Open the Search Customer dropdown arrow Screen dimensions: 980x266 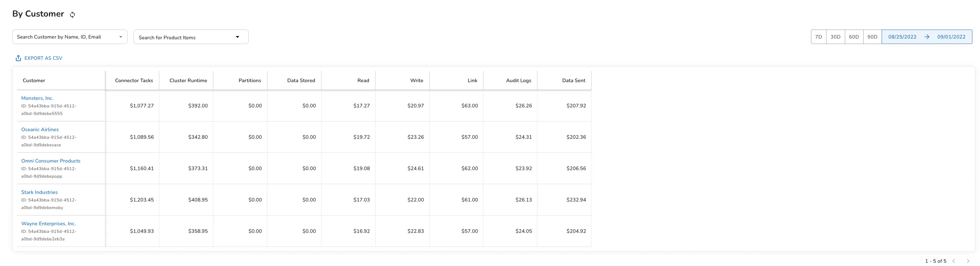(x=121, y=37)
